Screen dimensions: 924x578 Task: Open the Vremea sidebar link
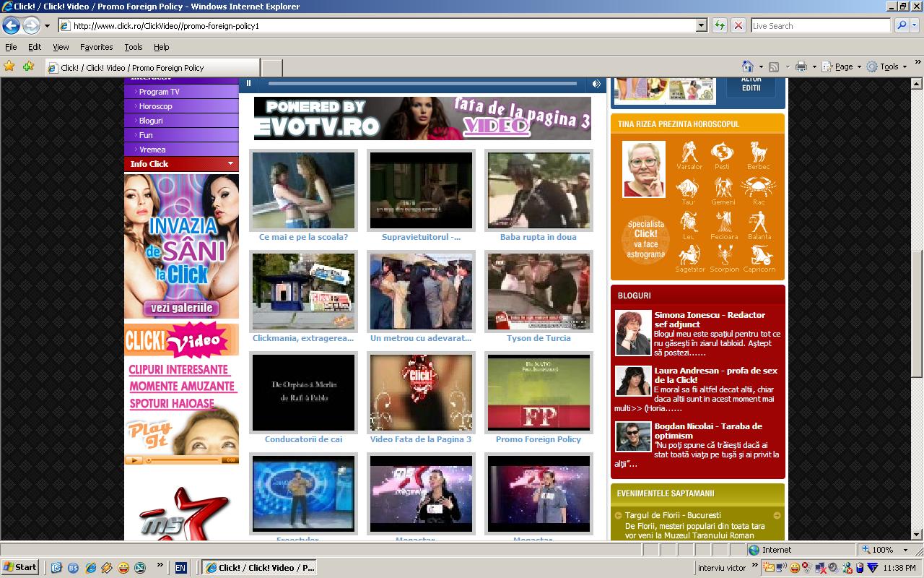(x=152, y=150)
